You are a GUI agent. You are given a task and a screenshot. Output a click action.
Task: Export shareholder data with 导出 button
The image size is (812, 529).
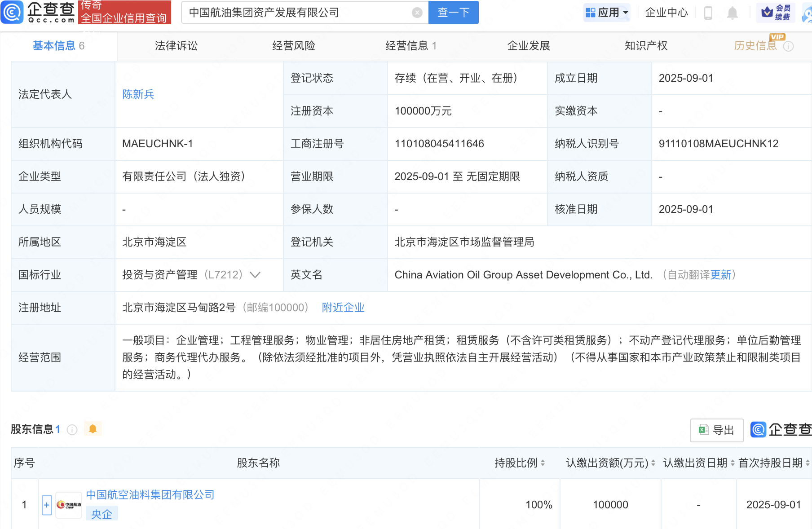tap(717, 430)
